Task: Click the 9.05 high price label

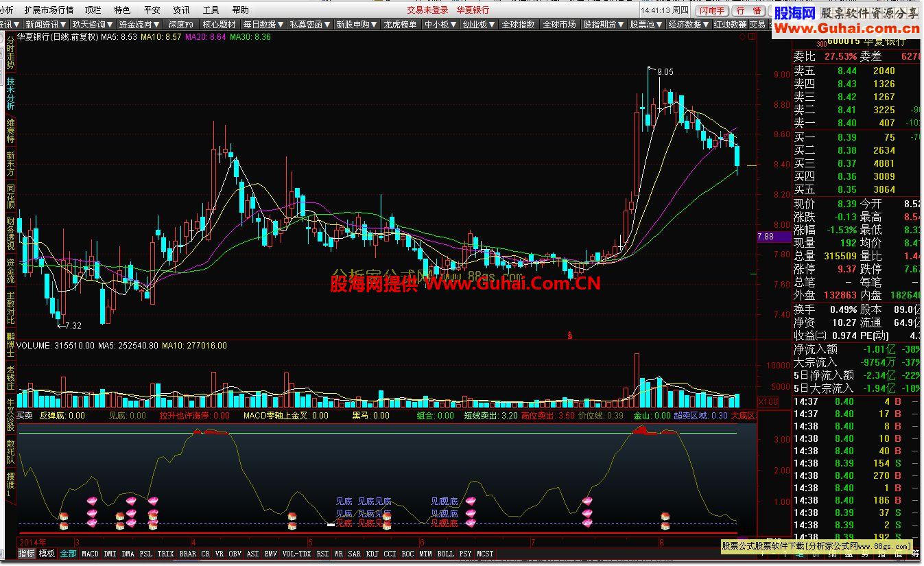Action: pyautogui.click(x=665, y=71)
